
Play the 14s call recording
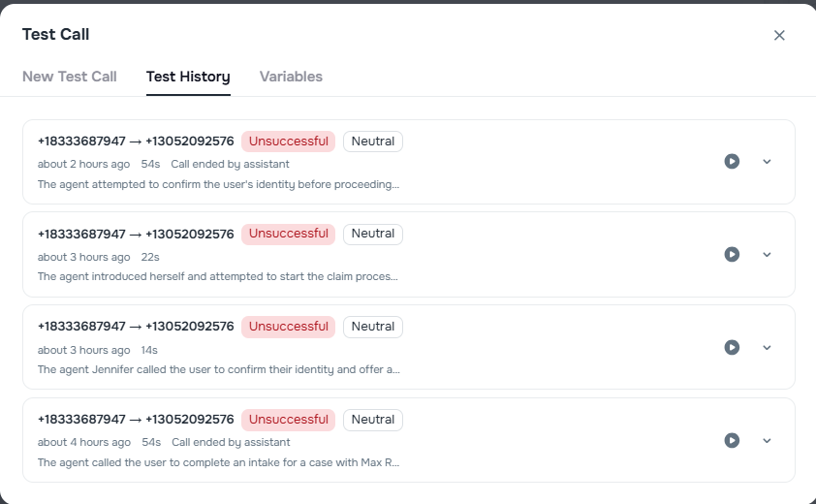(x=732, y=347)
